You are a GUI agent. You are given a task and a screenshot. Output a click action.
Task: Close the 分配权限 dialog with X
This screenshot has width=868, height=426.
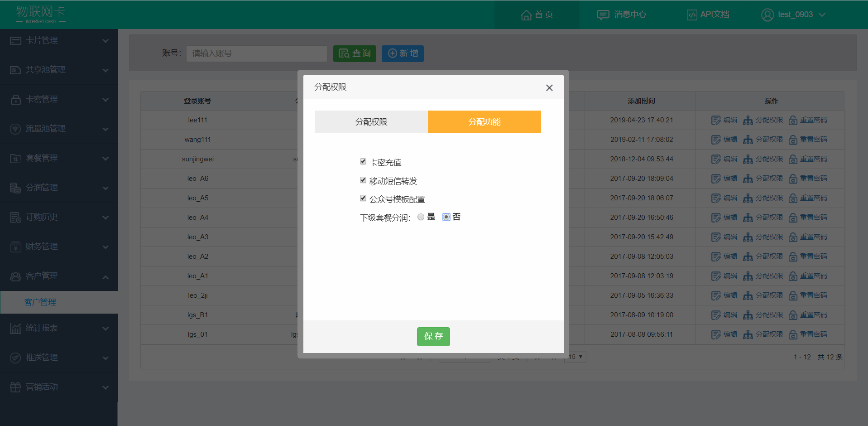pos(549,88)
